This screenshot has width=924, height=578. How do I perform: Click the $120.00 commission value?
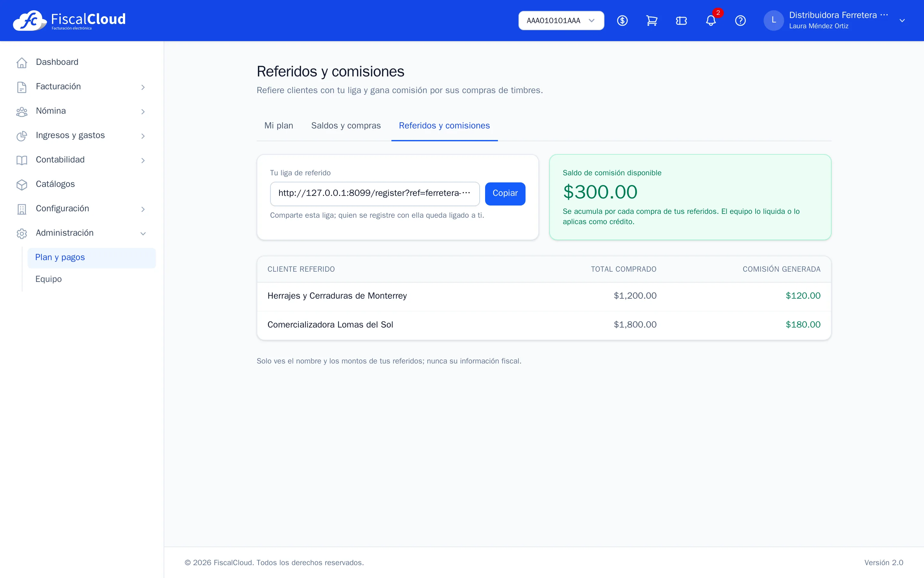click(x=803, y=296)
